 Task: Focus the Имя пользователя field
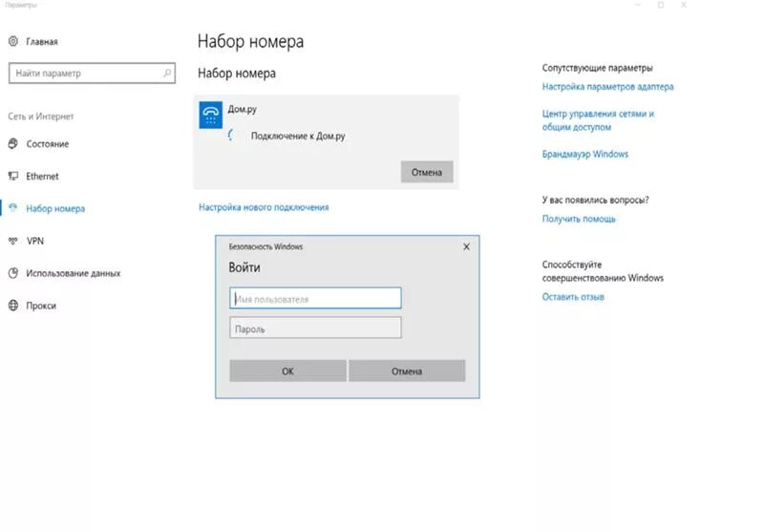[x=315, y=298]
